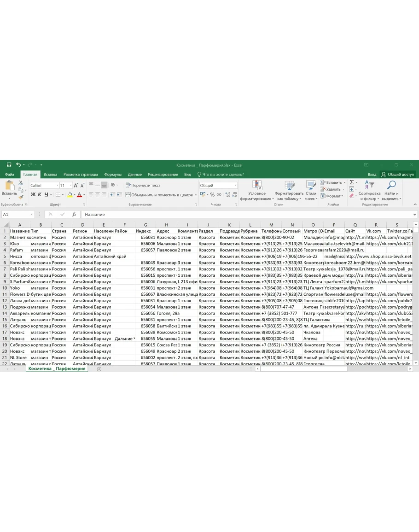Click the Fill down arrow icon

(352, 189)
